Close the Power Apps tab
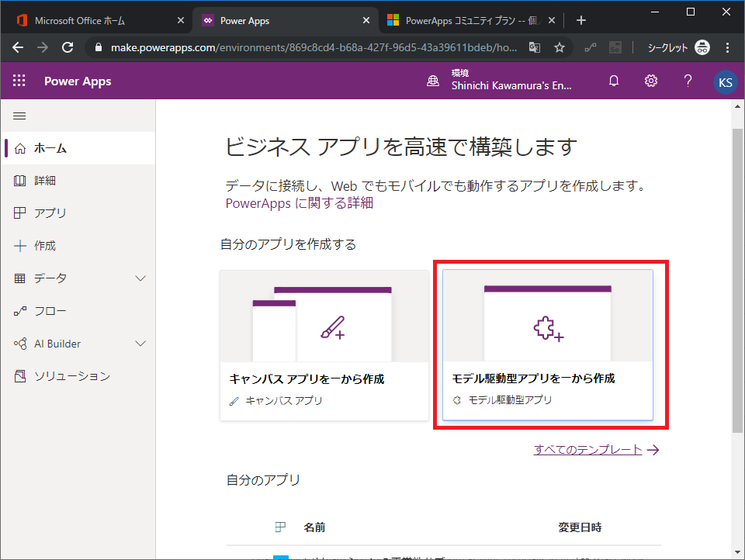The height and width of the screenshot is (560, 745). (x=366, y=20)
